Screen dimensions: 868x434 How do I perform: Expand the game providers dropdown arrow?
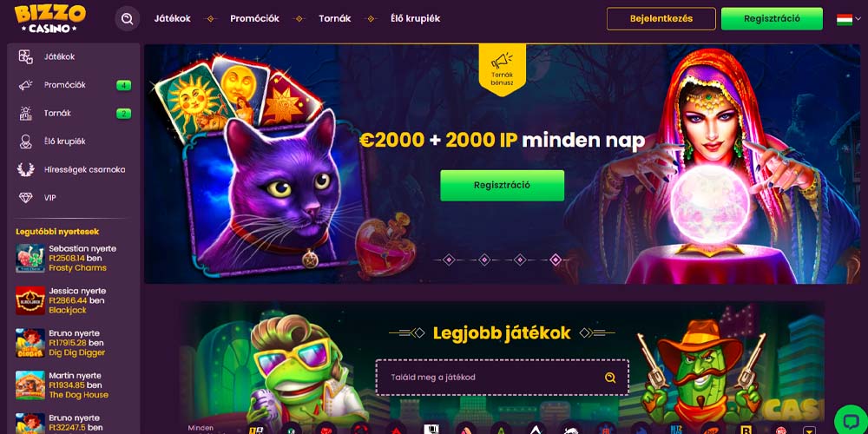coord(811,430)
